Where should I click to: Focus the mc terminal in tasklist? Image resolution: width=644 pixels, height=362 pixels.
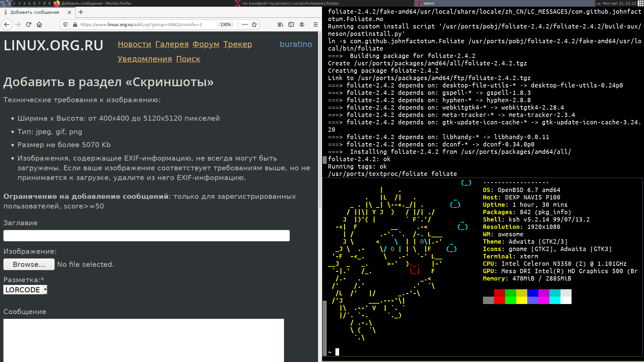pyautogui.click(x=325, y=3)
